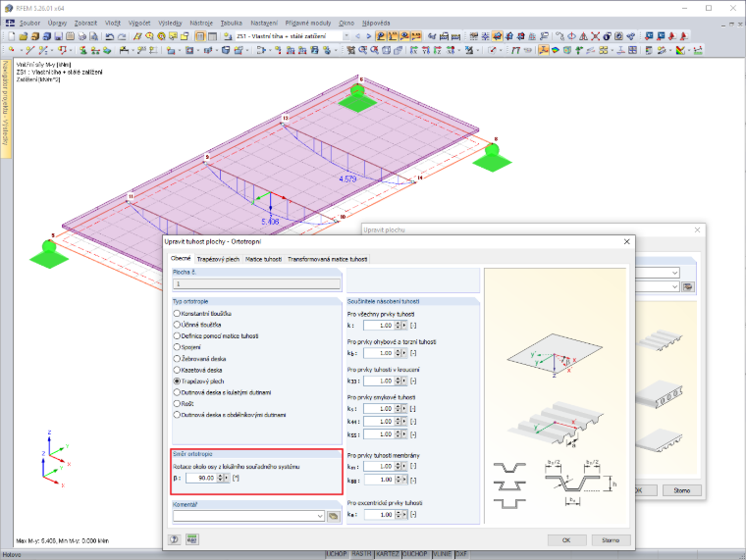Click library icon in Upravit plochu window
This screenshot has height=560, width=746.
[688, 286]
